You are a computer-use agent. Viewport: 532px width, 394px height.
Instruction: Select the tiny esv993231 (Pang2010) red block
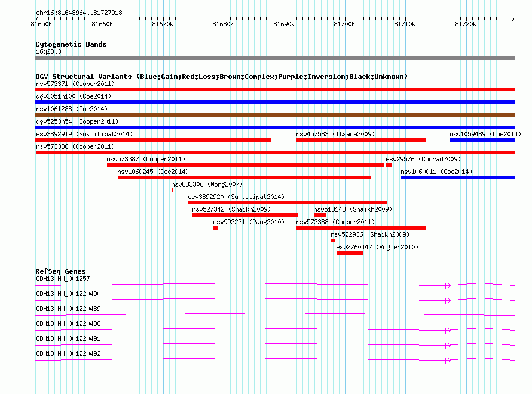[x=215, y=228]
